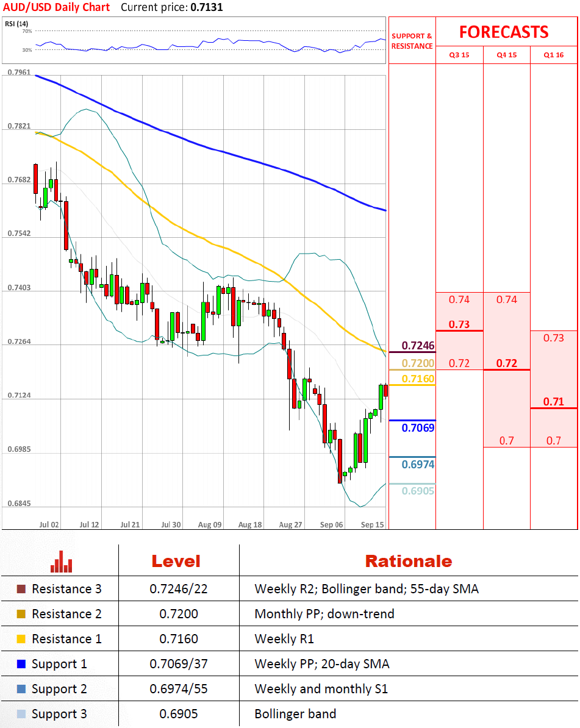580x728 pixels.
Task: Click the bold 0.73 forecast in Q3 15
Action: pos(459,324)
